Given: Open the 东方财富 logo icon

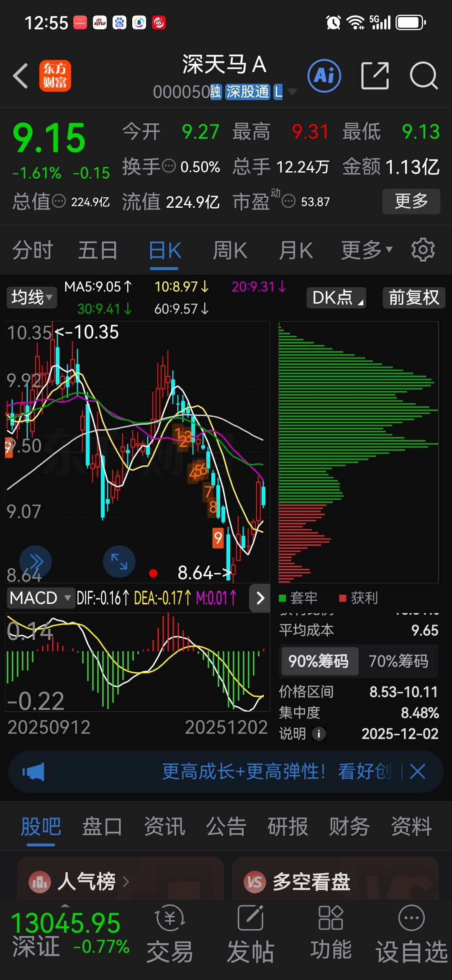Looking at the screenshot, I should coord(55,76).
